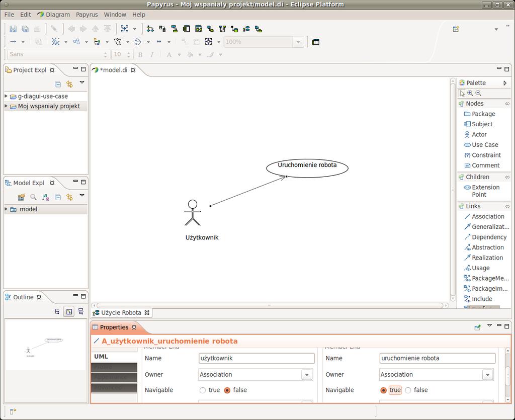The height and width of the screenshot is (420, 515).
Task: Click the Open Perspective toolbar icon
Action: (456, 29)
